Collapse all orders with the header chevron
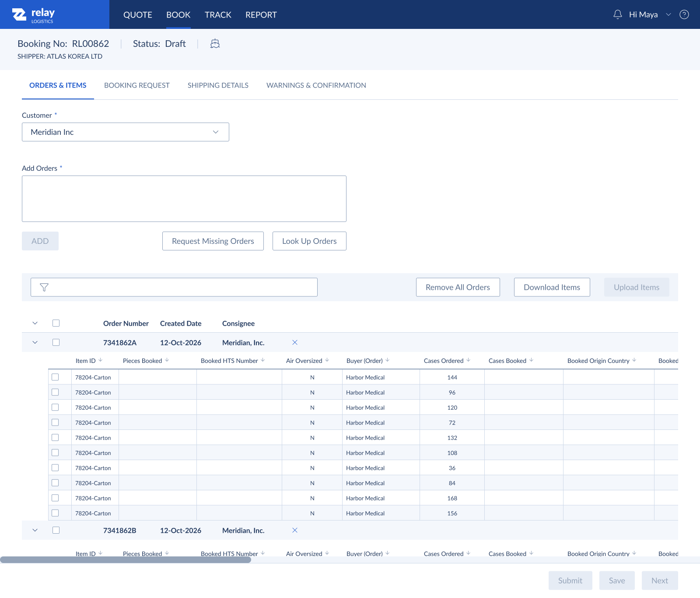 (x=35, y=323)
